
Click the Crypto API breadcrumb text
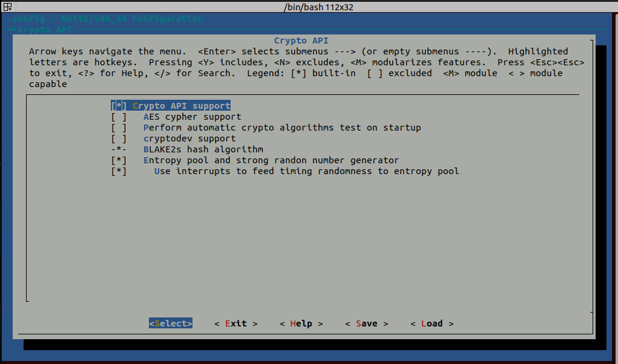pyautogui.click(x=41, y=29)
